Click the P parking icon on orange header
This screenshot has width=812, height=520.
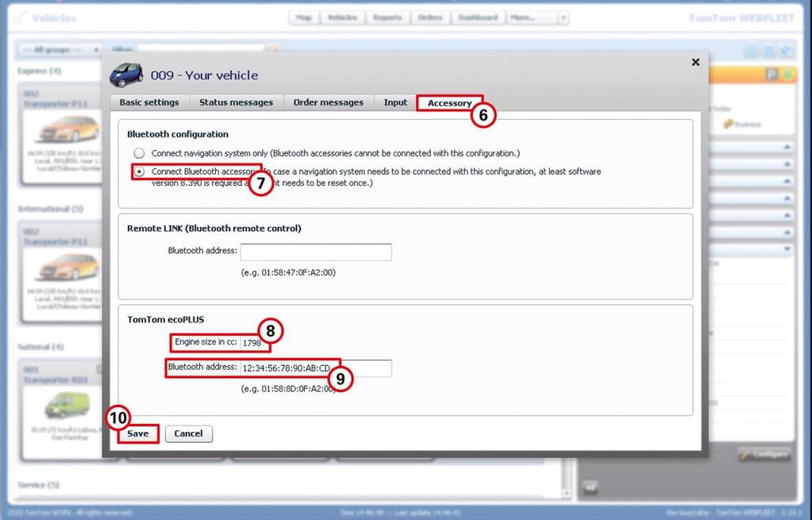pyautogui.click(x=772, y=75)
